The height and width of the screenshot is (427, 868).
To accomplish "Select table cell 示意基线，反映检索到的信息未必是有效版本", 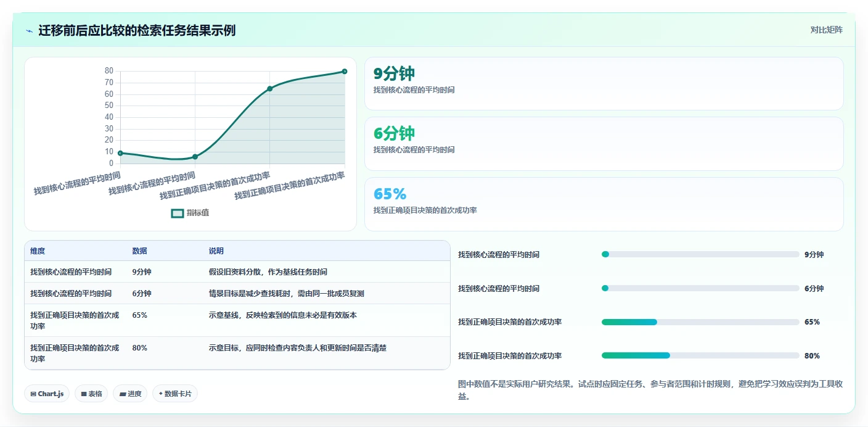I will pyautogui.click(x=282, y=315).
